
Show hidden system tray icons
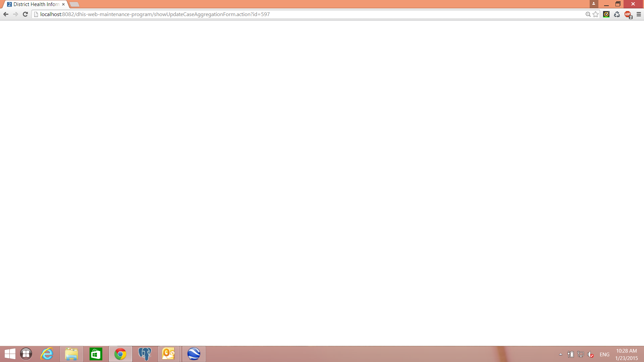coord(560,354)
